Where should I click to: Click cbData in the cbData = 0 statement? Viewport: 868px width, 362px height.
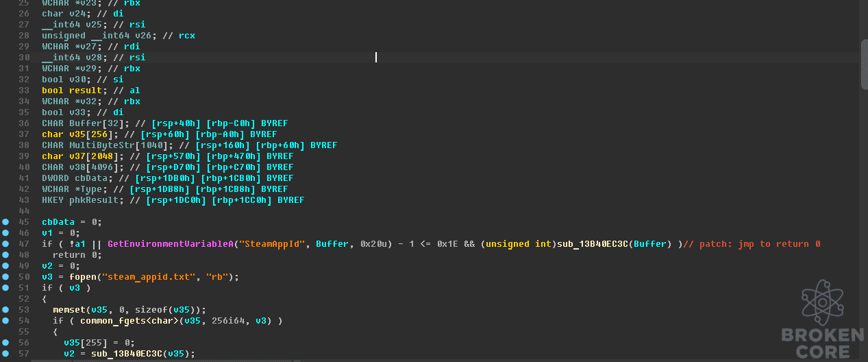click(x=58, y=222)
